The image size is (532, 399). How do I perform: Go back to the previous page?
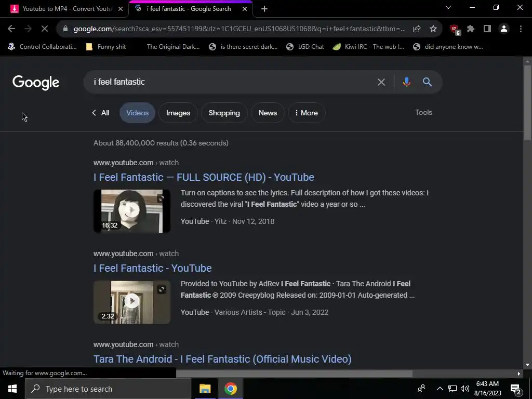[11, 29]
